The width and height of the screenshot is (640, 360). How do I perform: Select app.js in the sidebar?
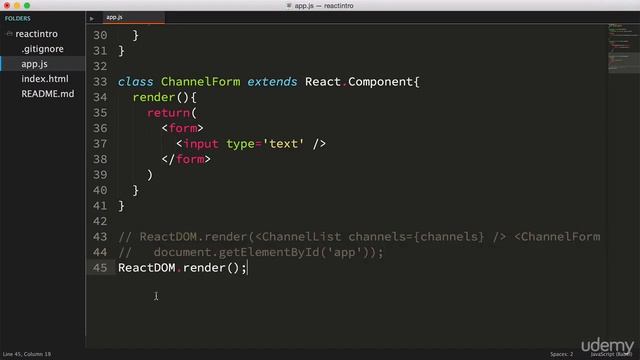click(34, 64)
